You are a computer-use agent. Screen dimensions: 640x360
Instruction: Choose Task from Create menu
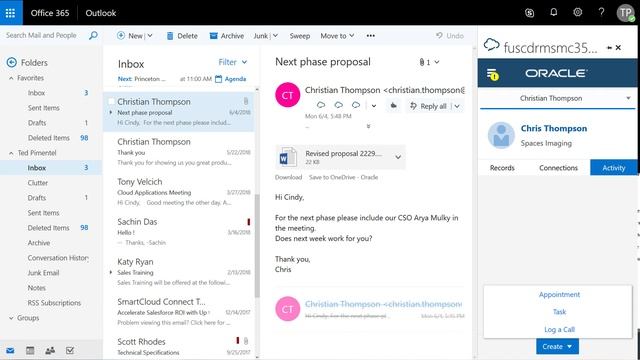559,312
